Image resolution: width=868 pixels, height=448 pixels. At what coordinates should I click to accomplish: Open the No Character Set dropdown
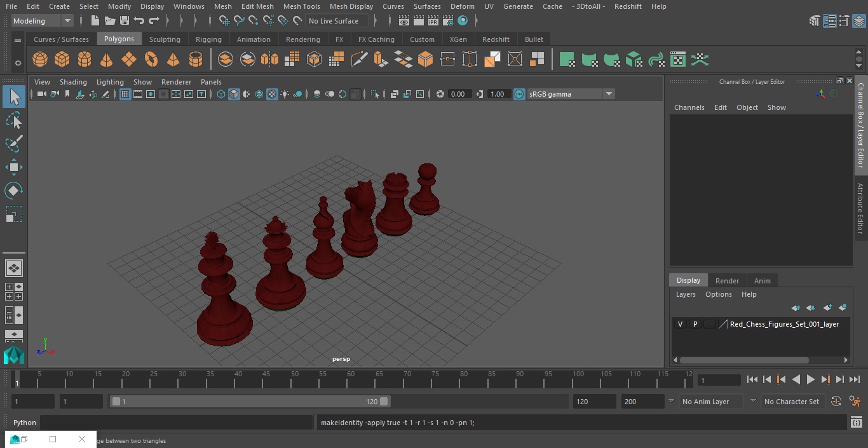coord(792,402)
